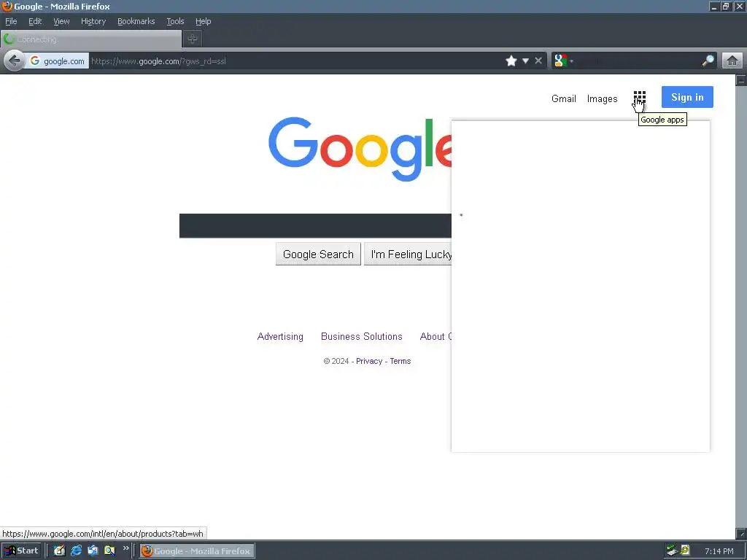
Task: Open the Tools menu
Action: tap(175, 21)
